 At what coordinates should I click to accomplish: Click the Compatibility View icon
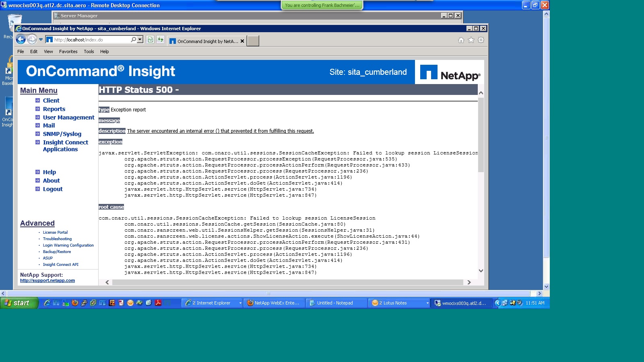151,39
